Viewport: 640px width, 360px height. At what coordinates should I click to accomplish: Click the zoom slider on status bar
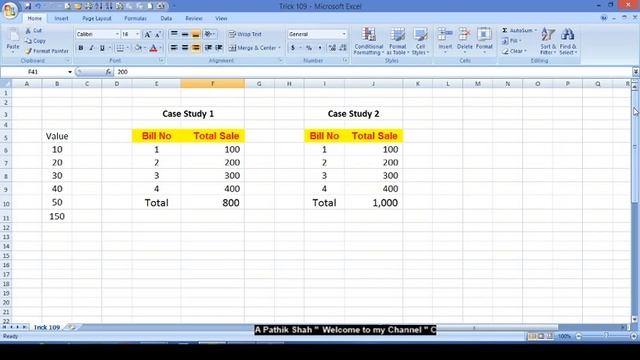click(x=606, y=336)
